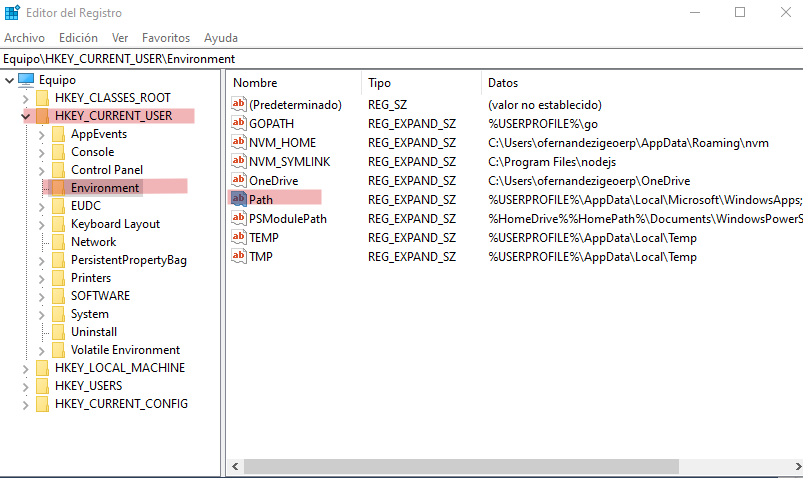Expand the AppEvents key chevron
Viewport: 803px width, 478px height.
pos(42,135)
